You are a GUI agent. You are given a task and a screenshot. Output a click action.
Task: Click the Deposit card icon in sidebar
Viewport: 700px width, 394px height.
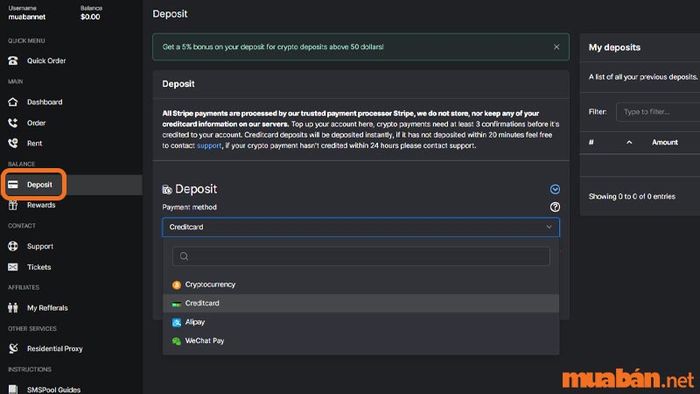[x=13, y=185]
